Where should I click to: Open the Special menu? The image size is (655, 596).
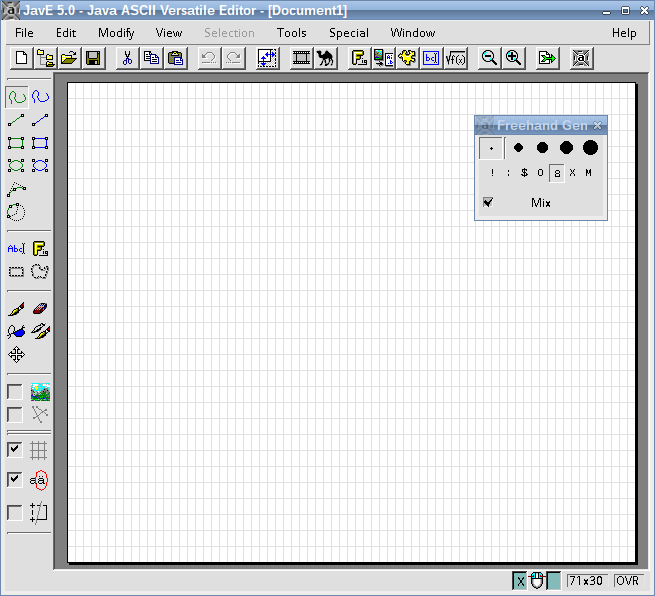click(x=349, y=33)
